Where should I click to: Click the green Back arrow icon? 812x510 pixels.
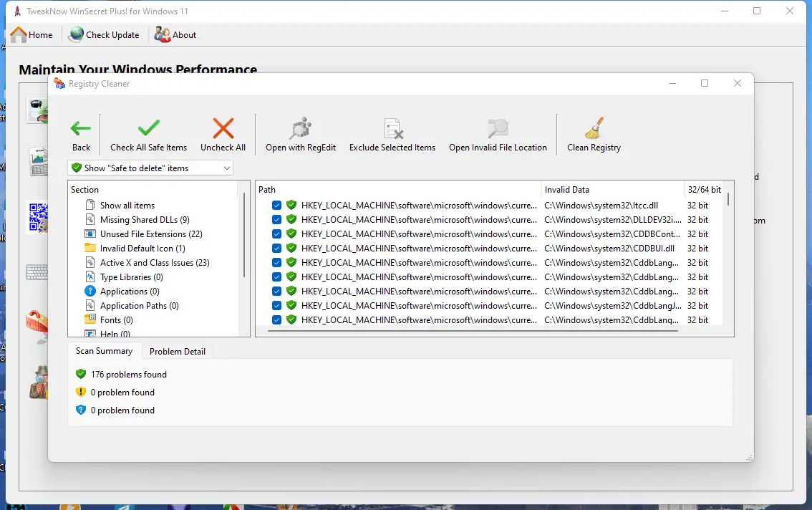[81, 128]
